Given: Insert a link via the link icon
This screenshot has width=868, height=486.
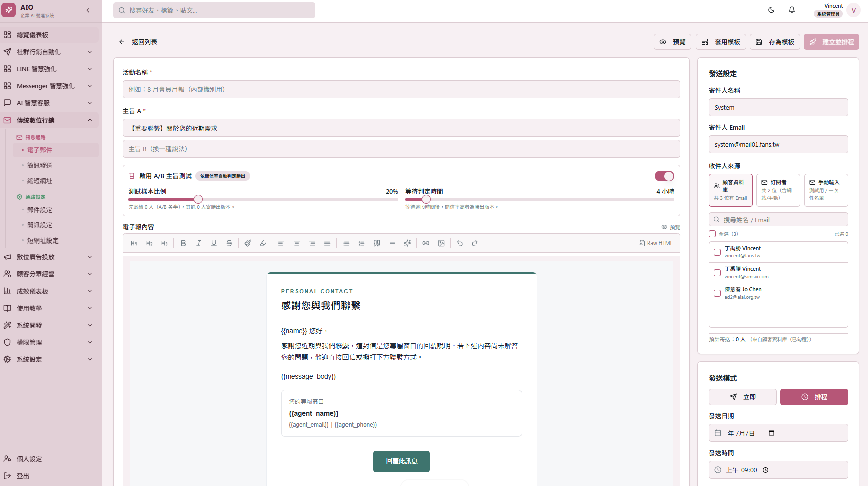Looking at the screenshot, I should point(426,243).
